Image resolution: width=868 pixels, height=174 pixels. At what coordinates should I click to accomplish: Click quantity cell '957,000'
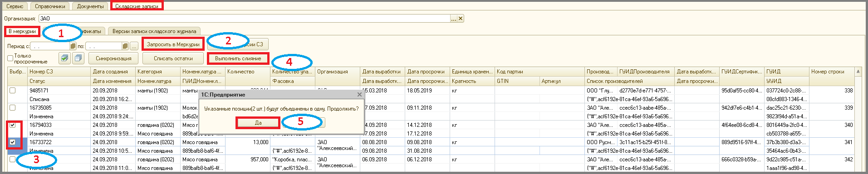[248, 159]
